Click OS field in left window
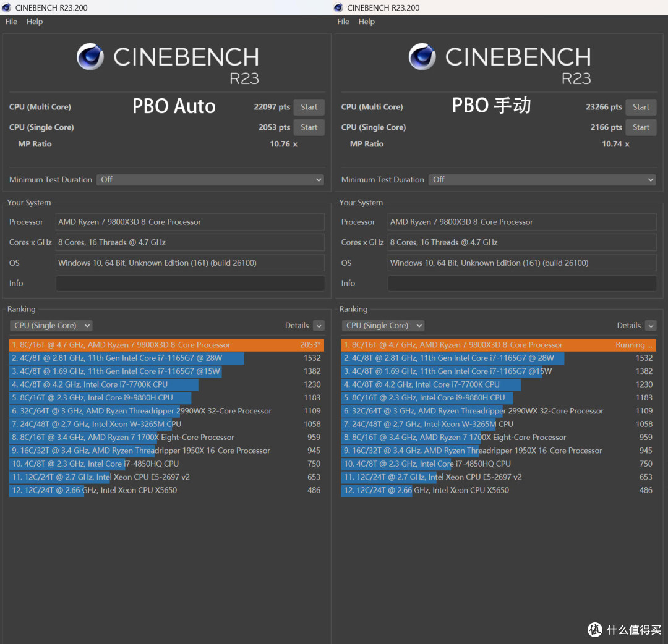 pos(190,263)
